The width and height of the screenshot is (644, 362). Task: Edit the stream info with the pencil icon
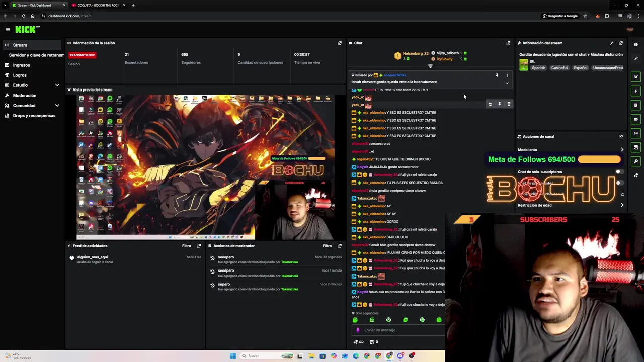[611, 43]
